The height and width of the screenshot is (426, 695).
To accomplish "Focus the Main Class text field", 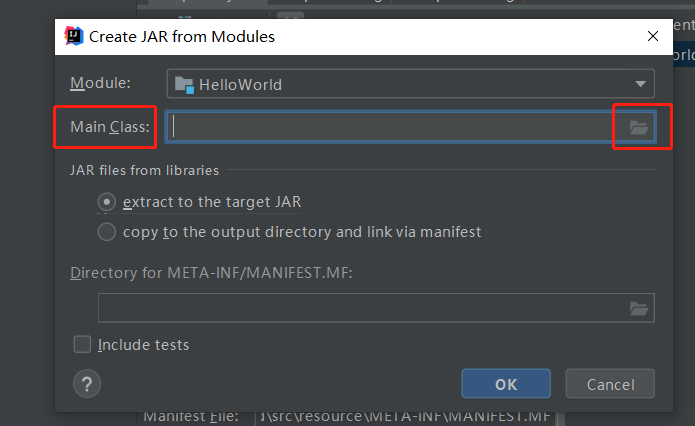I will (397, 127).
